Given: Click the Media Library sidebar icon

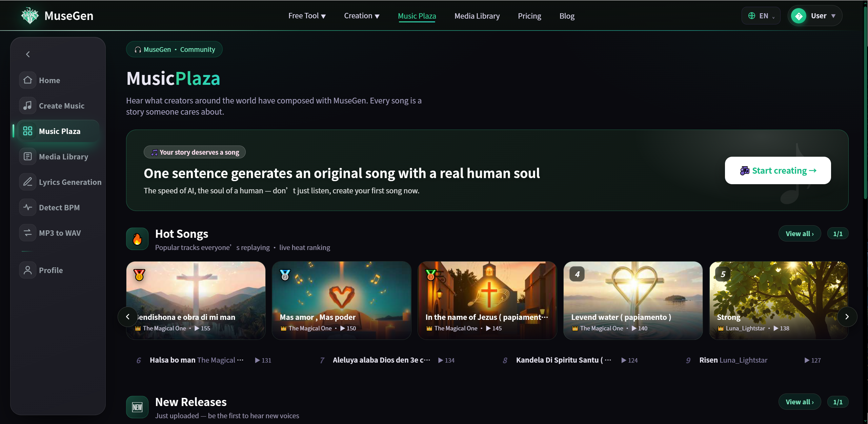Looking at the screenshot, I should click(x=27, y=156).
